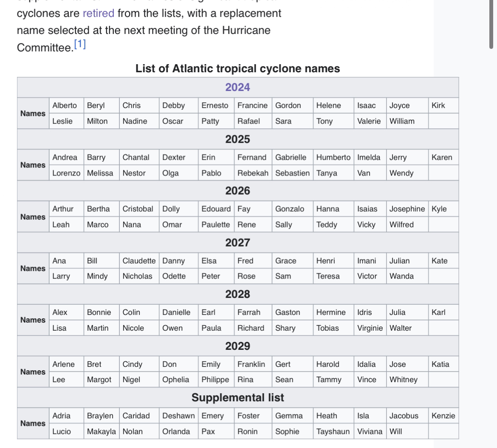497x448 pixels.
Task: Open the 2024 season heading link
Action: coord(237,87)
